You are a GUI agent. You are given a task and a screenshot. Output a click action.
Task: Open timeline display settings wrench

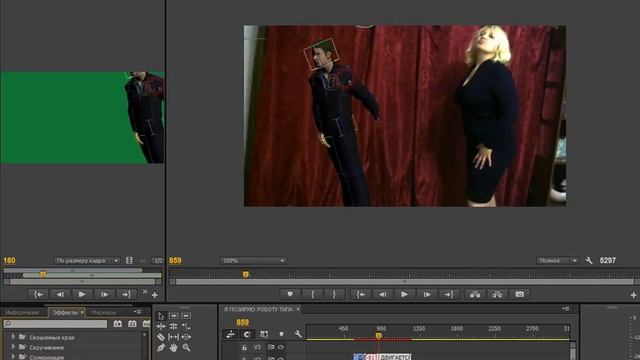(x=298, y=334)
